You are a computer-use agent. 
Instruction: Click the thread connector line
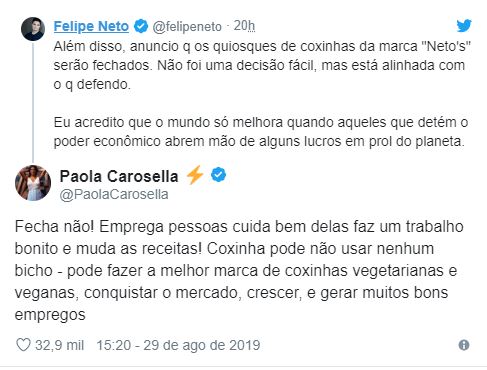33,103
